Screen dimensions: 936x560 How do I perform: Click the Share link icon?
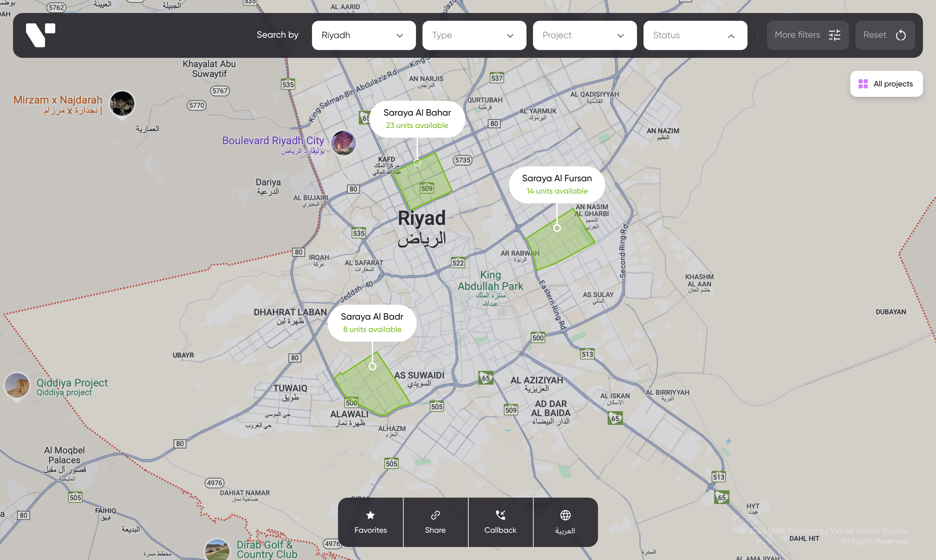tap(435, 515)
